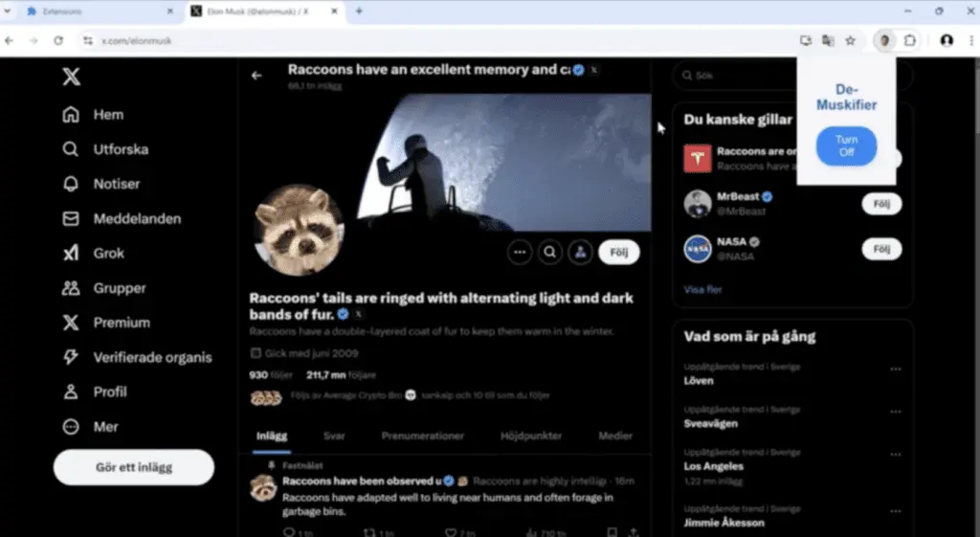Open Utforska explore page
The width and height of the screenshot is (980, 537).
pos(105,149)
